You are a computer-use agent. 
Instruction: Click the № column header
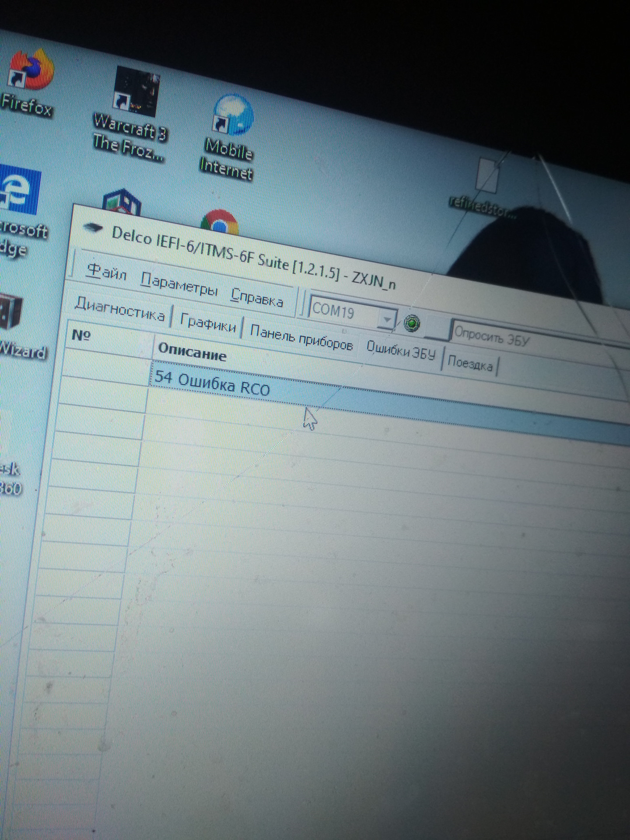(x=81, y=335)
